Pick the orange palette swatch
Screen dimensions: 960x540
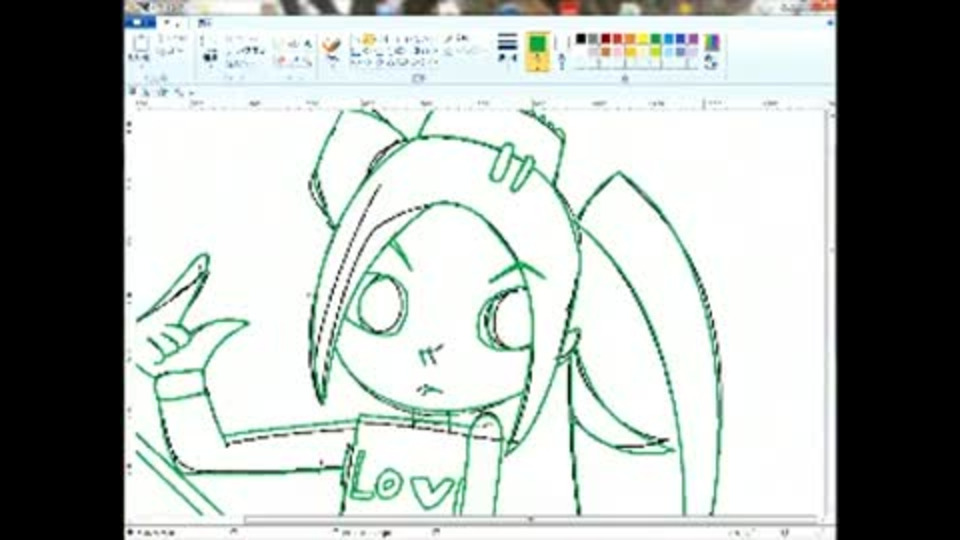[x=631, y=40]
